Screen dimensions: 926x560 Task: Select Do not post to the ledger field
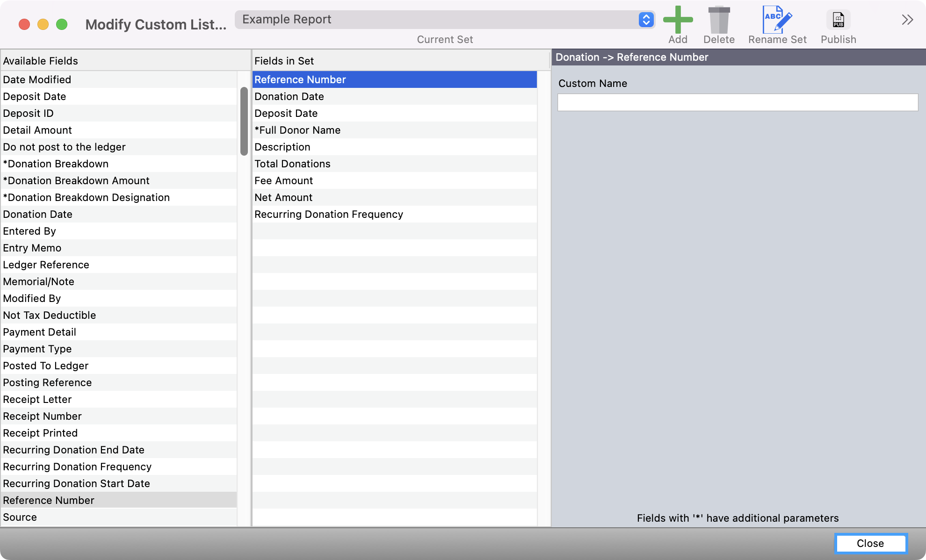click(64, 147)
